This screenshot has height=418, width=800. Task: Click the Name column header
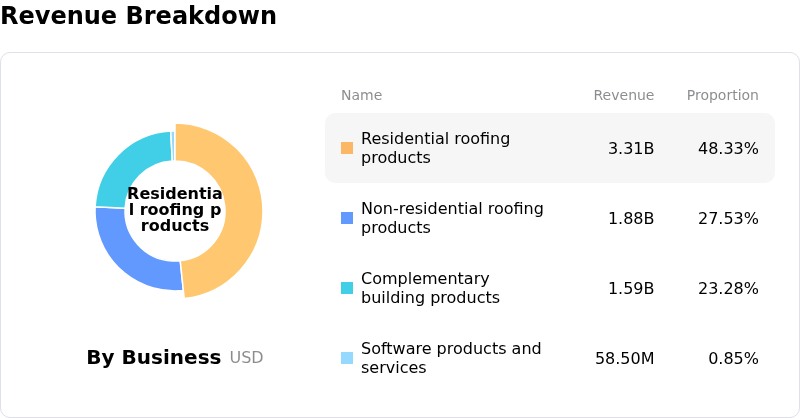tap(361, 96)
